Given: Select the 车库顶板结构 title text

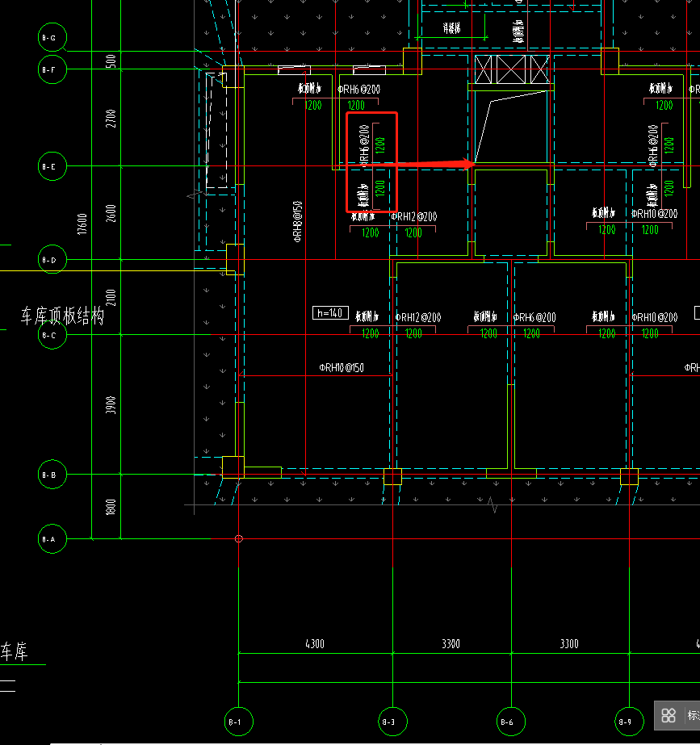Looking at the screenshot, I should click(x=62, y=316).
